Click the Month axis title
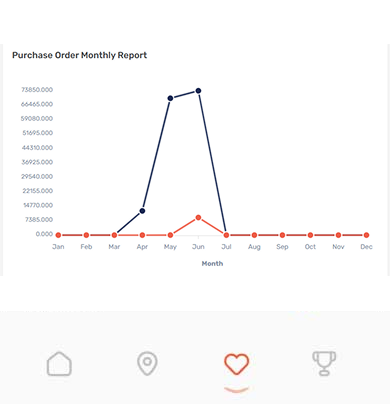 (x=212, y=264)
